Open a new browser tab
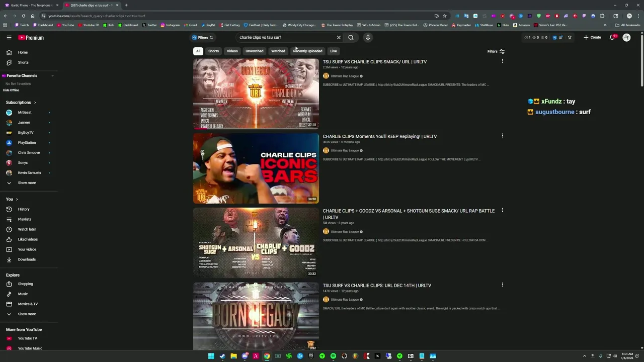This screenshot has width=644, height=362. (x=126, y=5)
